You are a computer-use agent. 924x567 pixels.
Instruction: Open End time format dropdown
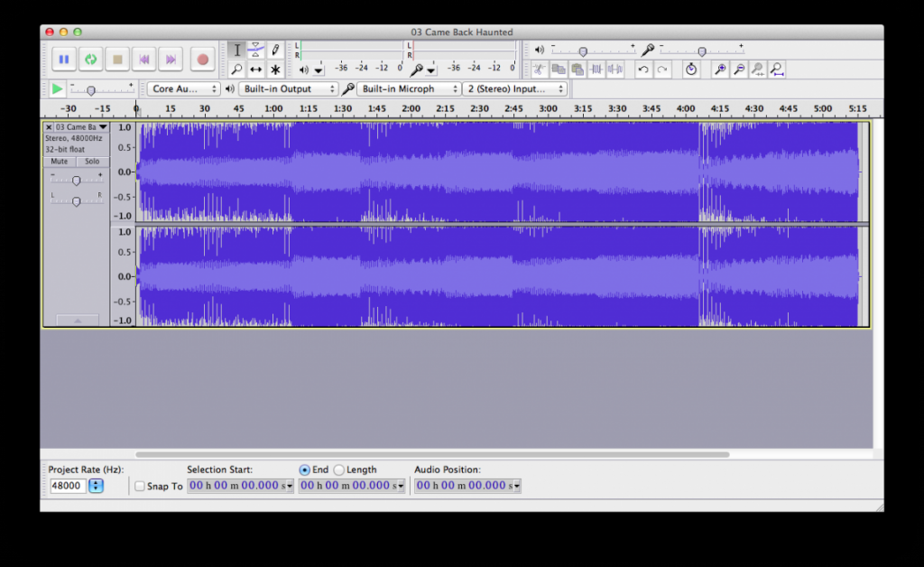401,487
